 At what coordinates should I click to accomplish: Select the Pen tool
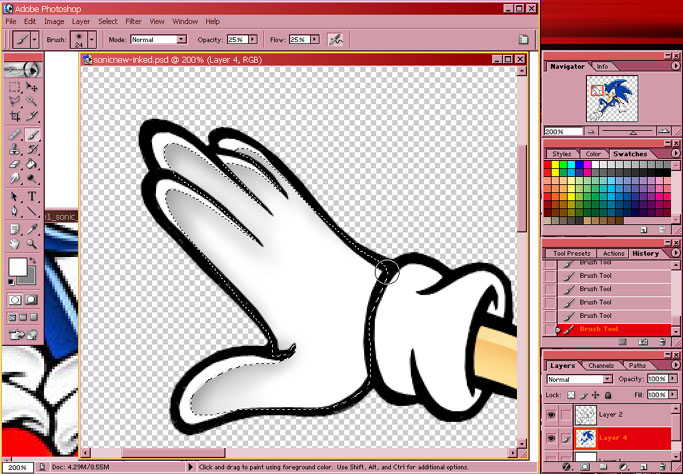(x=15, y=211)
